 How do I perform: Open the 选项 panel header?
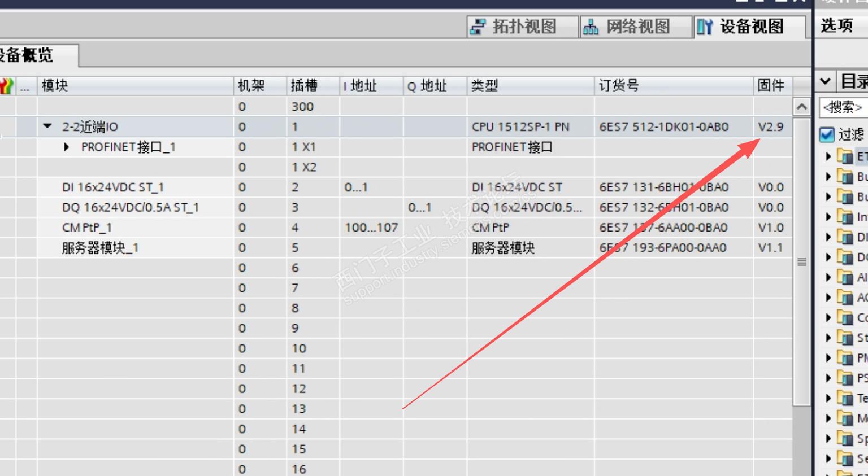click(x=837, y=25)
